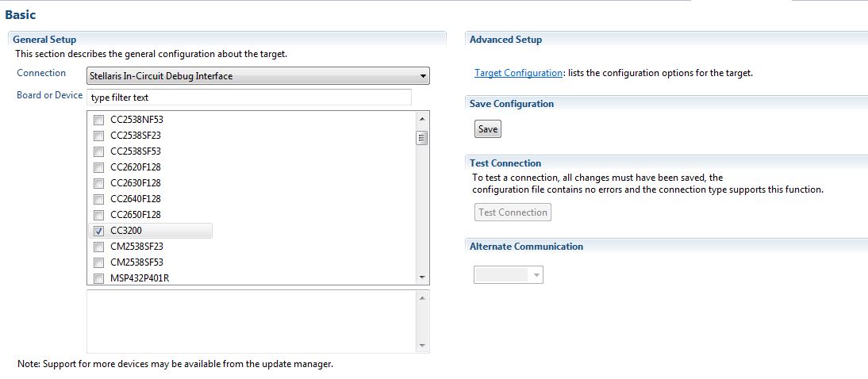868x379 pixels.
Task: Uncheck the CC3200 device checkbox
Action: [99, 231]
